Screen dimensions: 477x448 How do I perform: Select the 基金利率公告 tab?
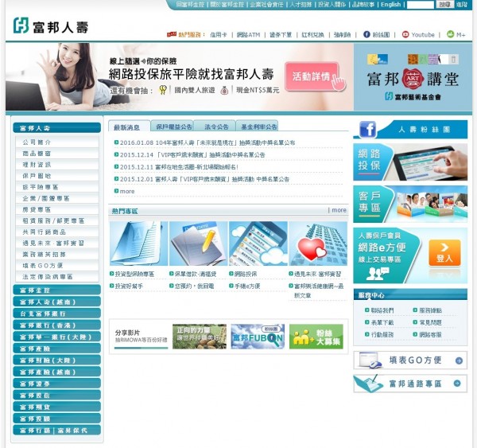pyautogui.click(x=257, y=126)
